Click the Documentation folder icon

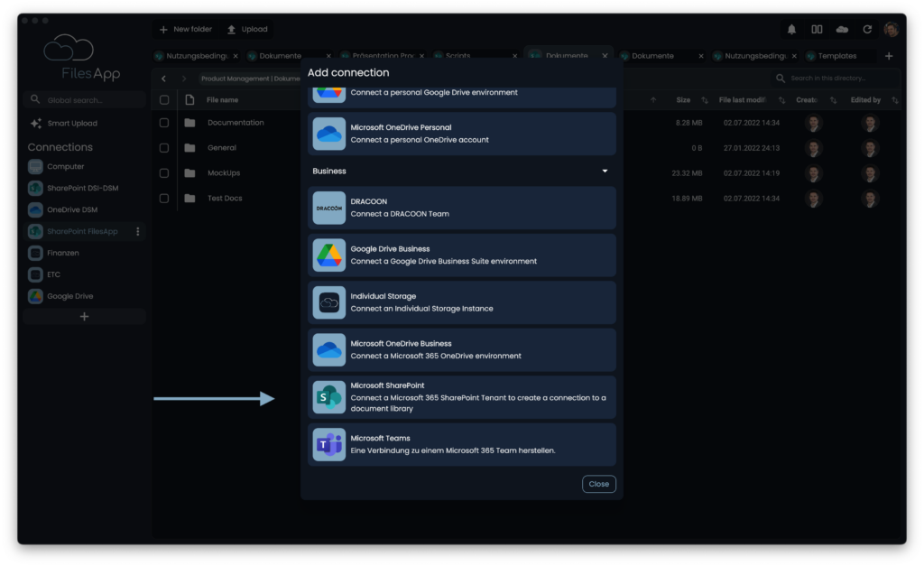pos(189,123)
